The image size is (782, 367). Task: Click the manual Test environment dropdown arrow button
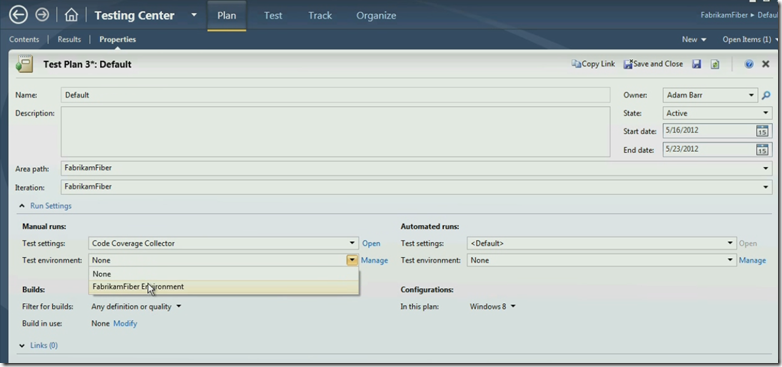point(352,260)
